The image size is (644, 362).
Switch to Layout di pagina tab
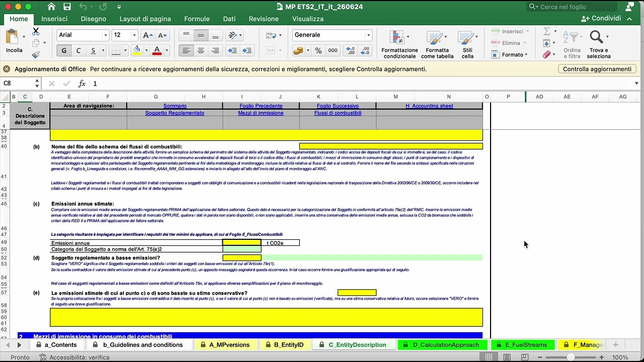pos(145,19)
